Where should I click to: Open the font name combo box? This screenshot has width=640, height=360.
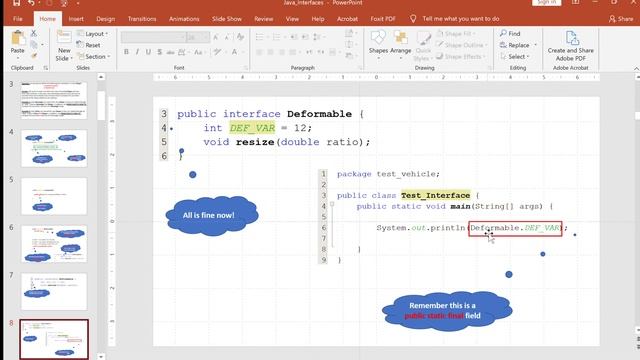coord(153,37)
